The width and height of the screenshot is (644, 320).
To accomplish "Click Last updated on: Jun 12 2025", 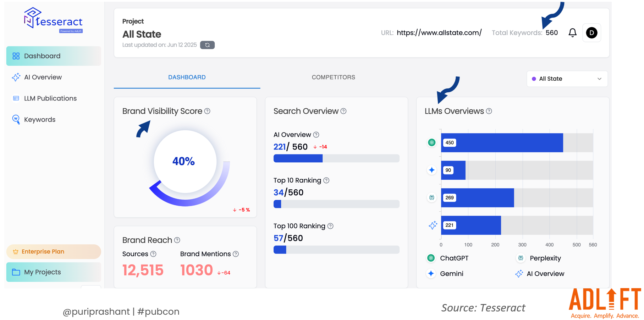I will click(159, 45).
